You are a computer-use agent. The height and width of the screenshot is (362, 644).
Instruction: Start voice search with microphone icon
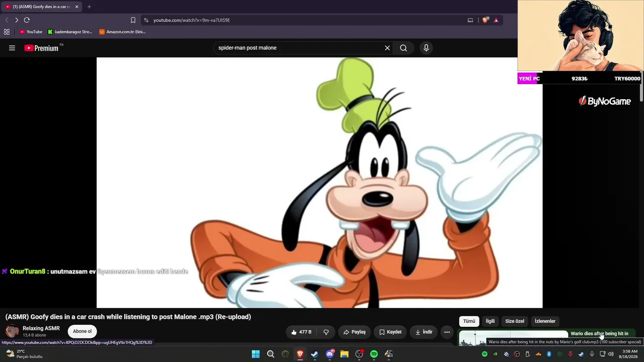[426, 48]
